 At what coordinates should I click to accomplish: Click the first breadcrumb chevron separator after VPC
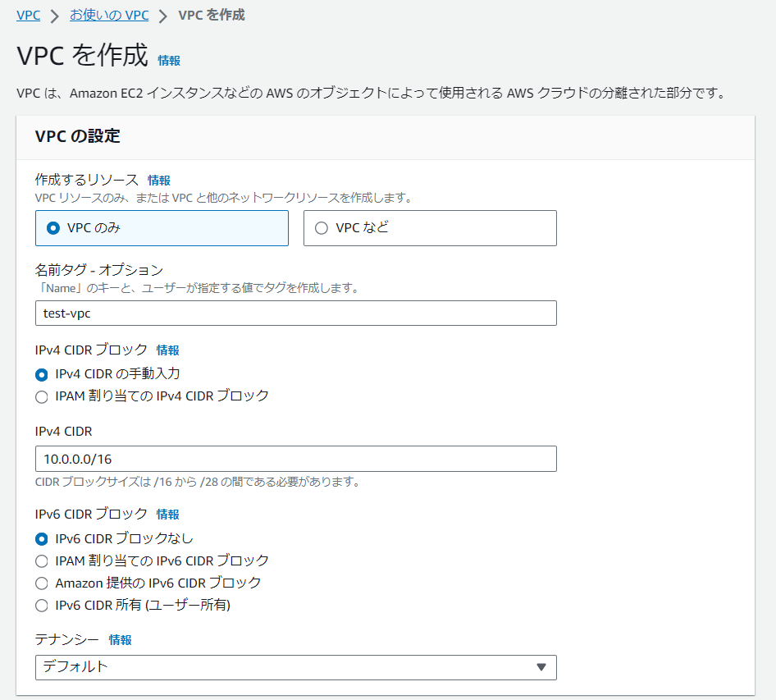55,16
